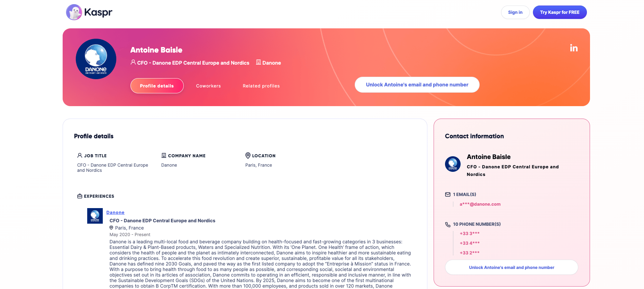Image resolution: width=644 pixels, height=289 pixels.
Task: Click the person icon beside banner job title
Action: point(133,62)
